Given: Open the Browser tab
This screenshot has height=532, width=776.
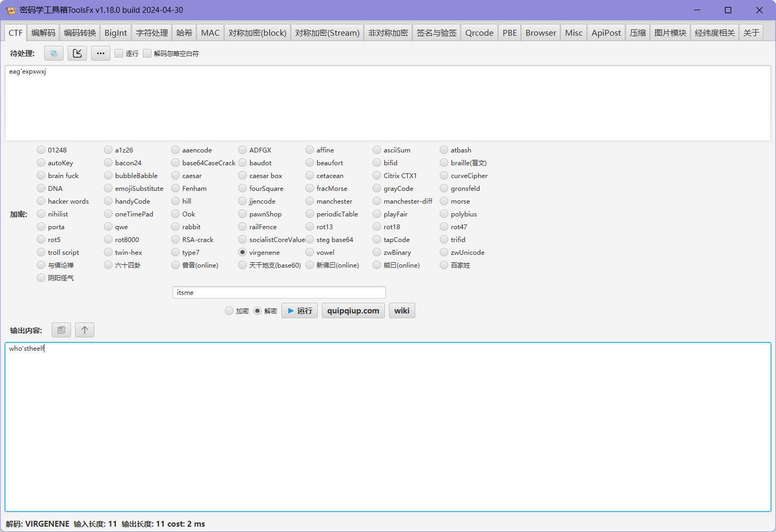Looking at the screenshot, I should coord(540,33).
